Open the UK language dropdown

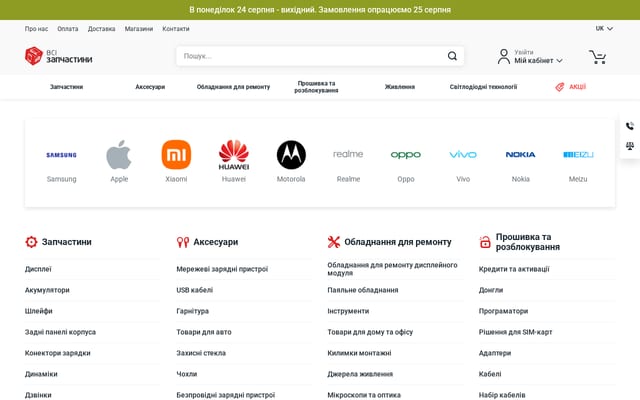pyautogui.click(x=604, y=29)
